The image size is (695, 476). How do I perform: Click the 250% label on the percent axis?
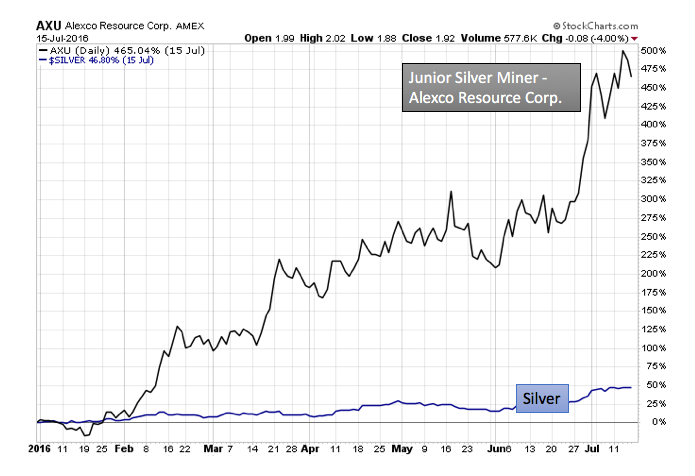[x=652, y=236]
